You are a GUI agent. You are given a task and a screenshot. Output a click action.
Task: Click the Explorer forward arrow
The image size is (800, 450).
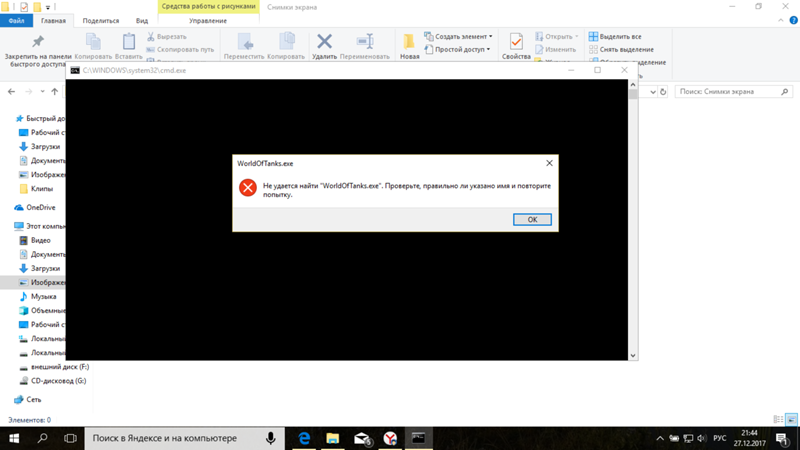[x=29, y=92]
